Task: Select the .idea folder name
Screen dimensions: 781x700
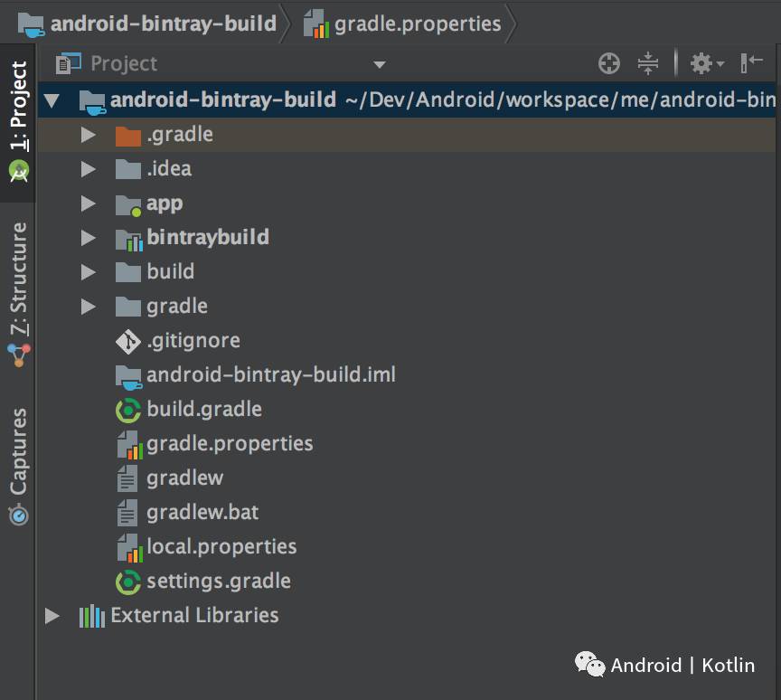Action: tap(169, 169)
